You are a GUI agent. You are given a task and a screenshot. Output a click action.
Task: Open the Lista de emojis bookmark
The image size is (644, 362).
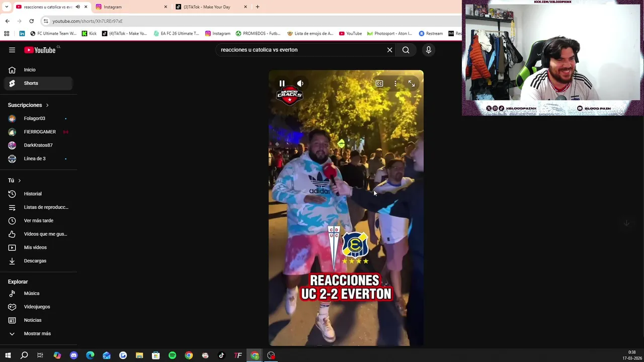click(x=310, y=34)
